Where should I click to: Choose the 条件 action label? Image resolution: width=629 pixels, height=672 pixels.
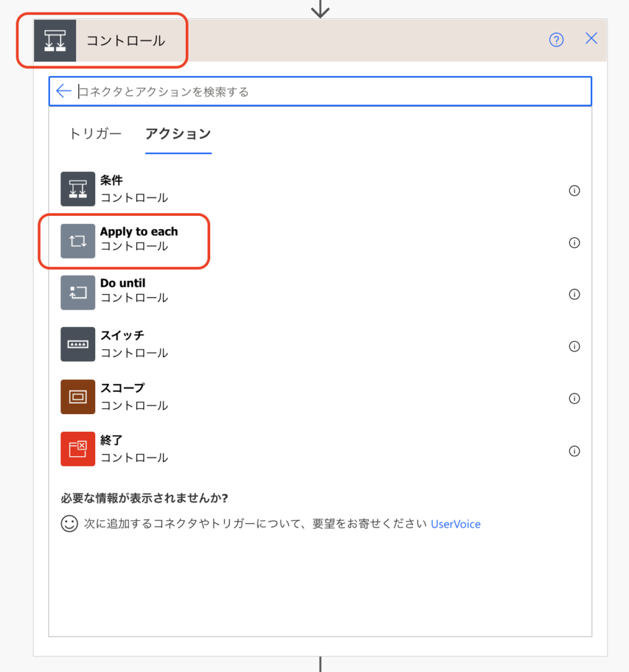tap(112, 180)
